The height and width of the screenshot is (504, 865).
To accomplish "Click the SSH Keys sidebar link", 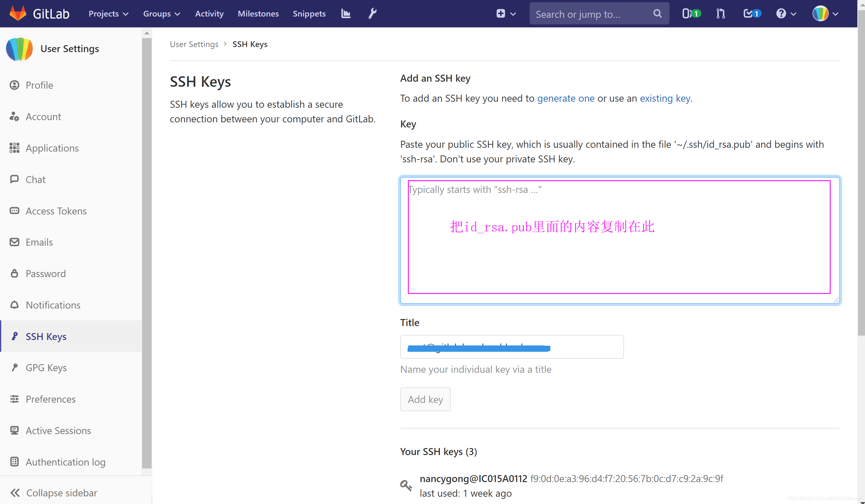I will [46, 336].
